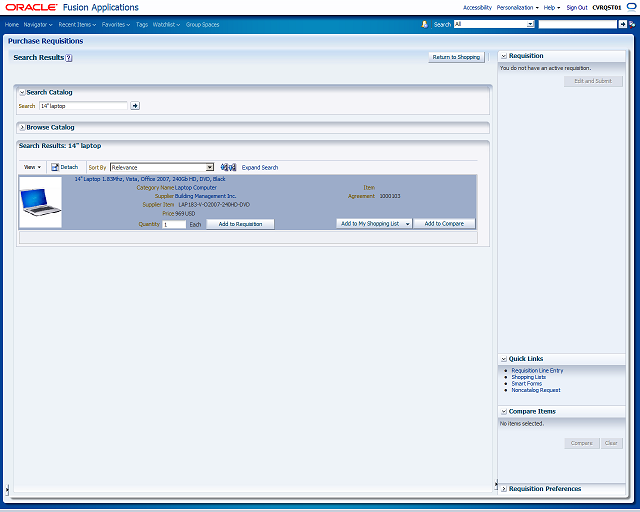Click Sign Out
The image size is (640, 512).
[x=577, y=7]
